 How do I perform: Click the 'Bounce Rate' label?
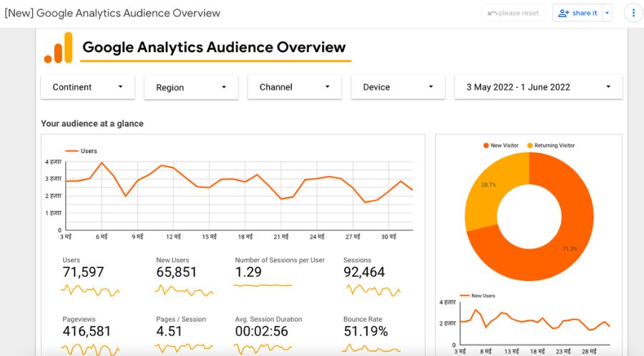click(x=363, y=319)
